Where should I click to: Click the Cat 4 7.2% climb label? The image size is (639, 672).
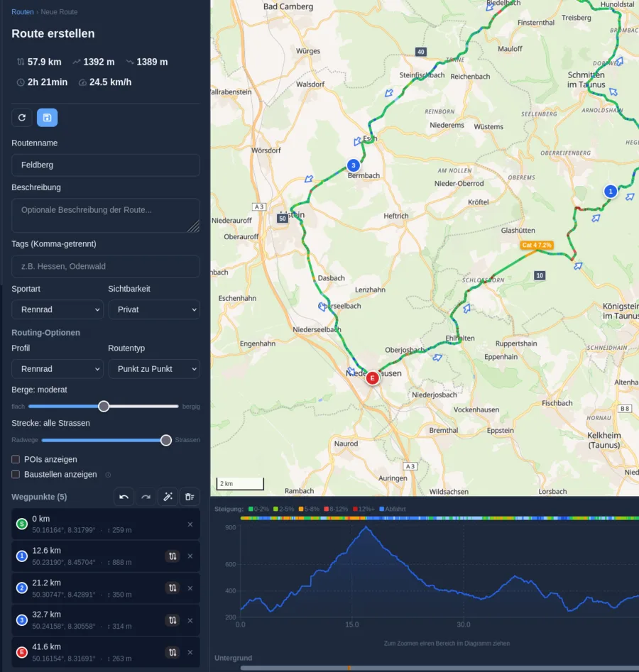pos(537,245)
